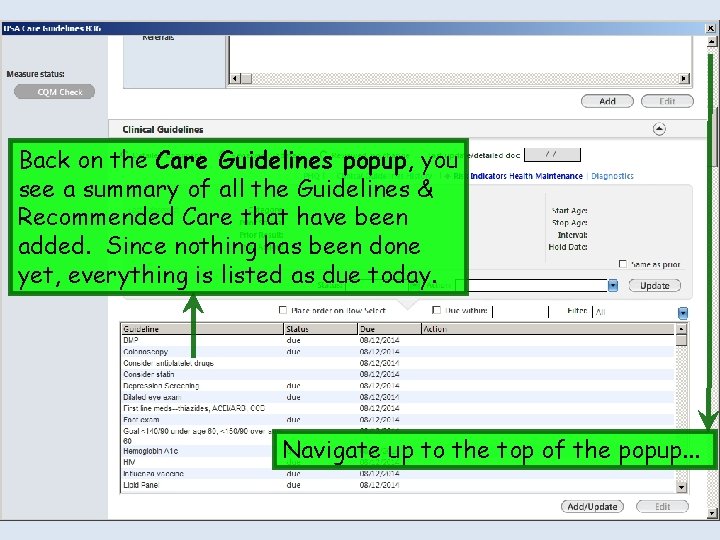The width and height of the screenshot is (720, 540).
Task: Click the Lipid Panel due status cell
Action: point(293,485)
